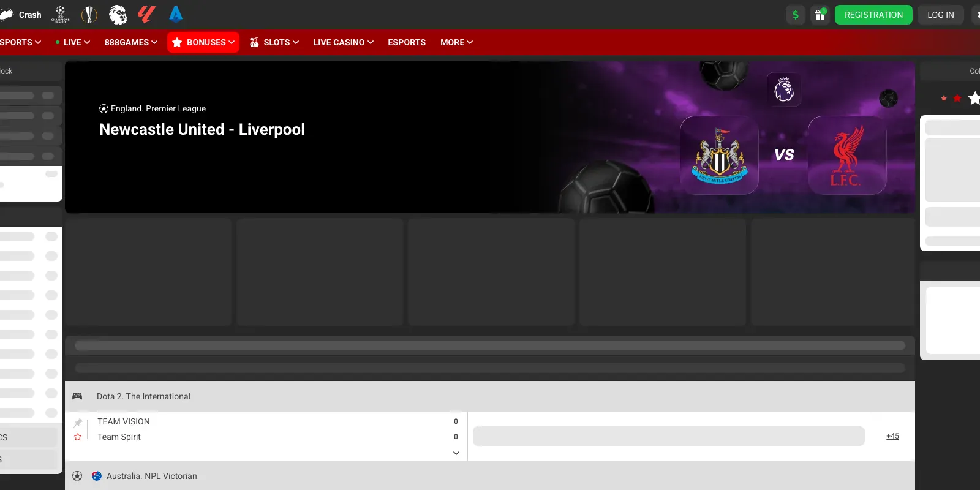Image resolution: width=980 pixels, height=490 pixels.
Task: Open the Europa League shortcut icon
Action: tap(89, 15)
